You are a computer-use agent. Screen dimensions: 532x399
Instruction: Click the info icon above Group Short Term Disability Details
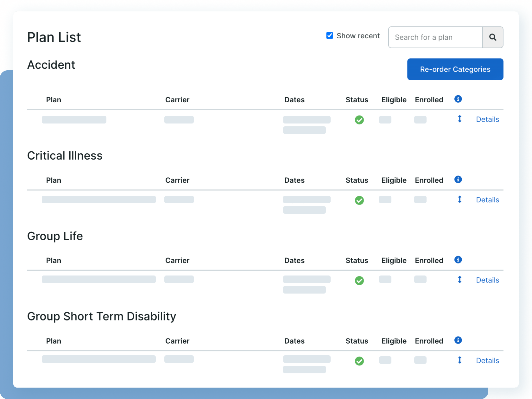coord(458,340)
